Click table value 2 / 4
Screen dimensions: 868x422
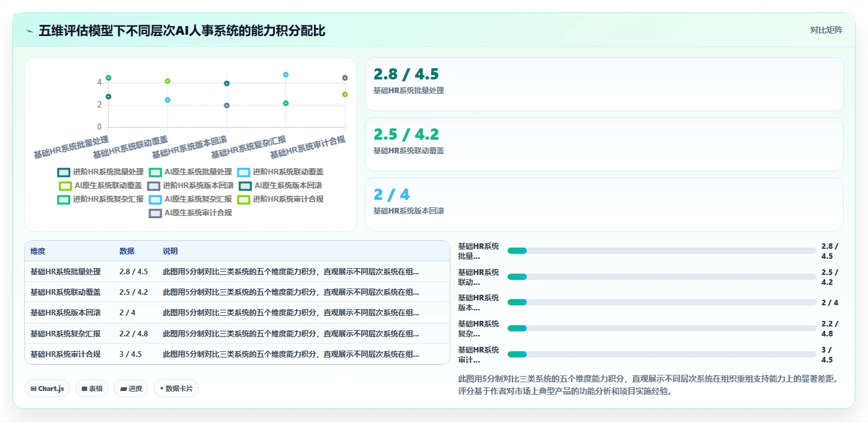click(127, 313)
